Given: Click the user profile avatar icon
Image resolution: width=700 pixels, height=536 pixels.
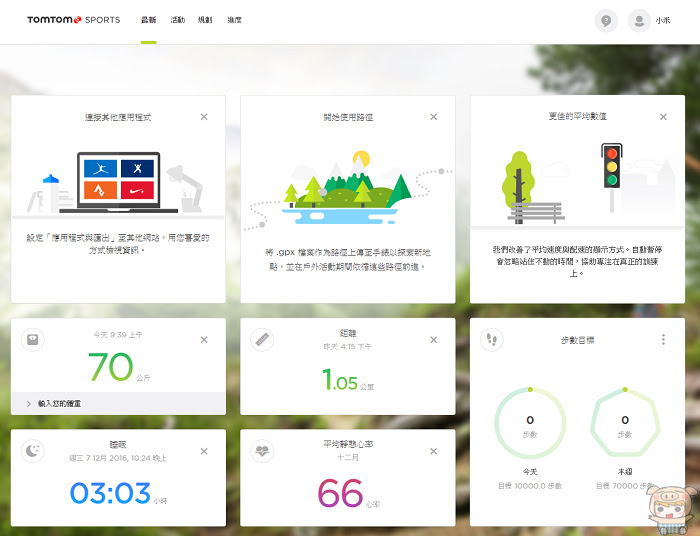Looking at the screenshot, I should click(639, 21).
